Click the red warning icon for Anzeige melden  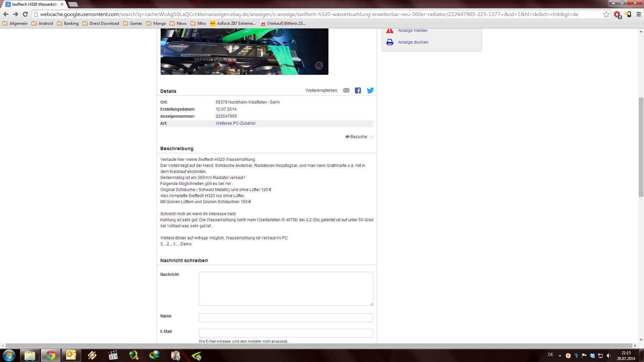[x=390, y=31]
